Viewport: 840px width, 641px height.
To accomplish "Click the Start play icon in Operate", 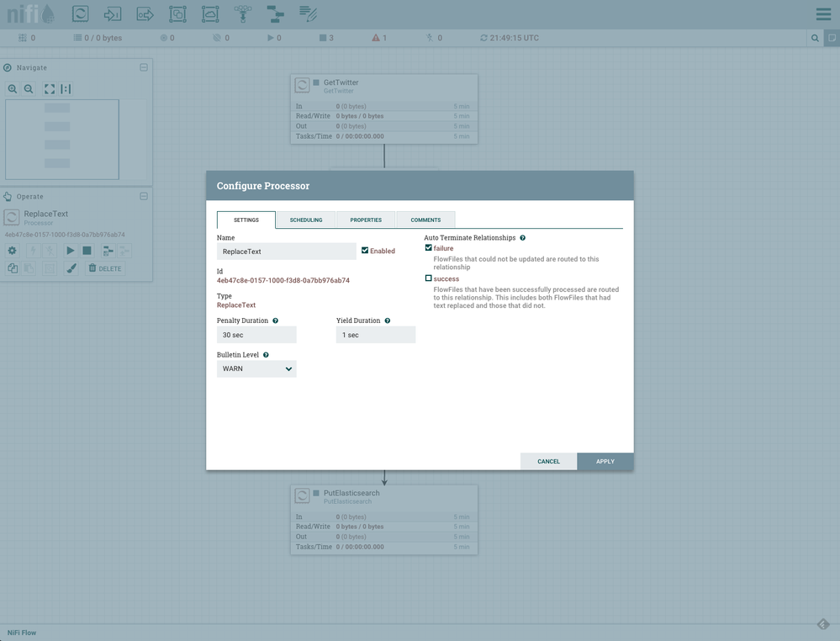I will click(70, 251).
